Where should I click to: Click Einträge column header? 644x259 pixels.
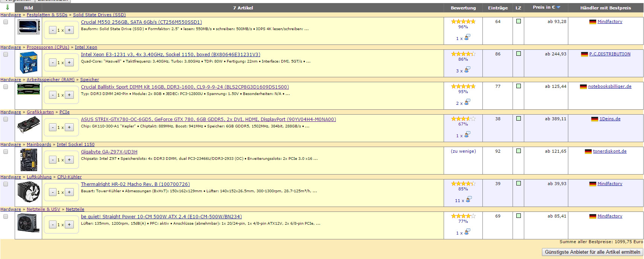click(498, 8)
